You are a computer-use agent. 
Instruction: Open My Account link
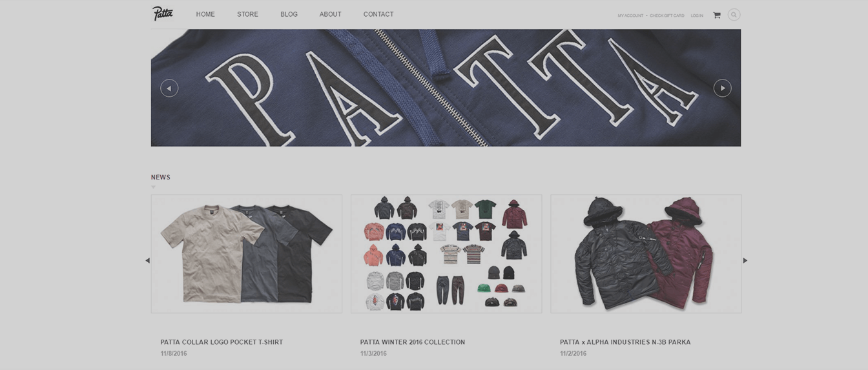(630, 15)
